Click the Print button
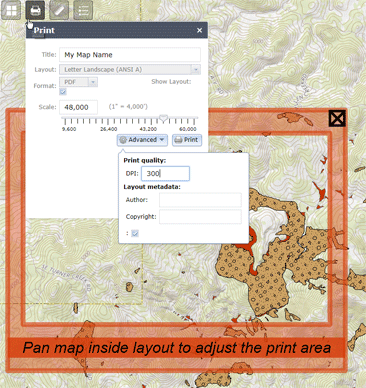The width and height of the screenshot is (366, 388). click(187, 140)
